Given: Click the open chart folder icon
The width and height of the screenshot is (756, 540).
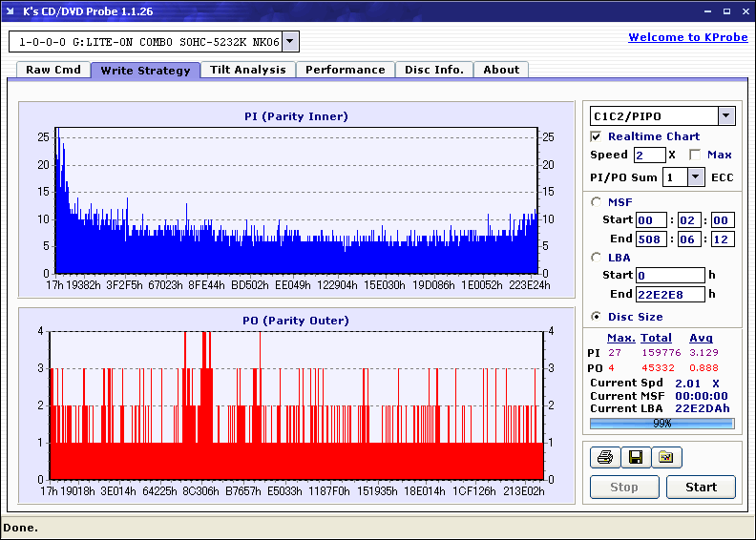Looking at the screenshot, I should (666, 458).
